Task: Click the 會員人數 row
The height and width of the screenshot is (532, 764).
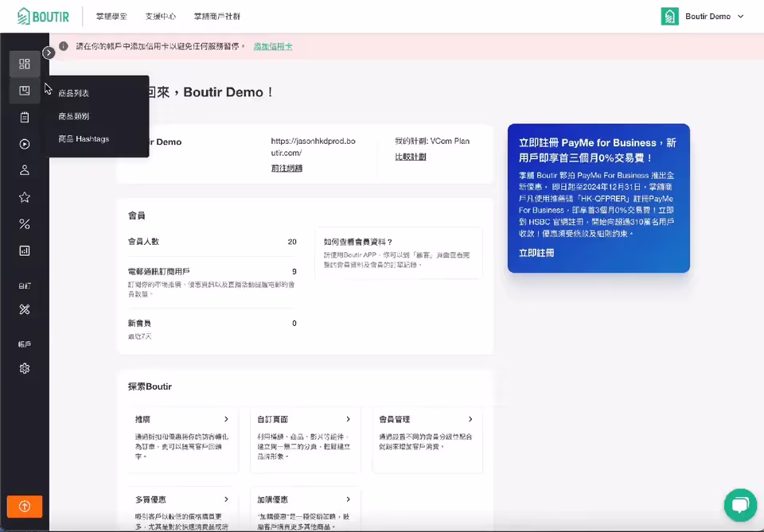Action: click(x=212, y=242)
